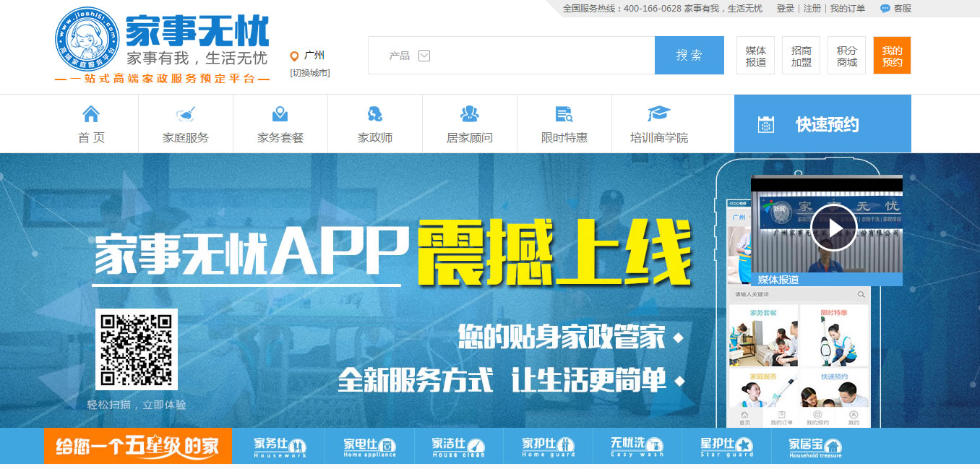Click the orange 我的预约 button
This screenshot has height=469, width=980.
pyautogui.click(x=893, y=56)
